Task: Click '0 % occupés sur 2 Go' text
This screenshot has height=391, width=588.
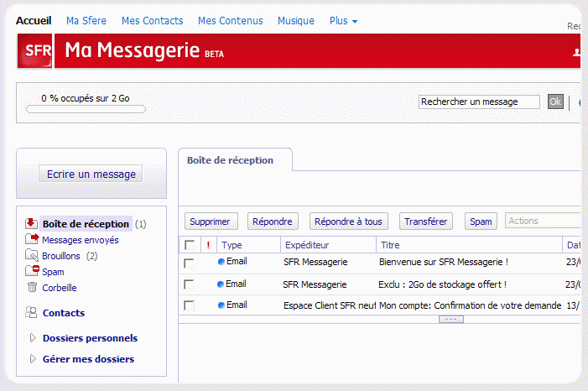Action: point(86,98)
